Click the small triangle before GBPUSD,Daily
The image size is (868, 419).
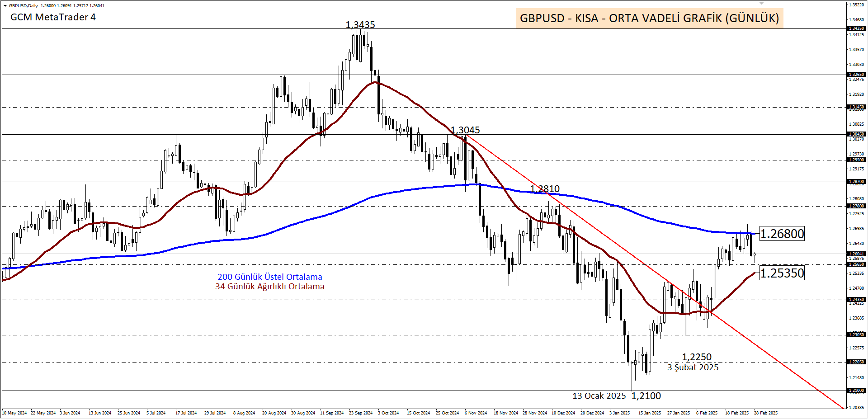[x=5, y=6]
